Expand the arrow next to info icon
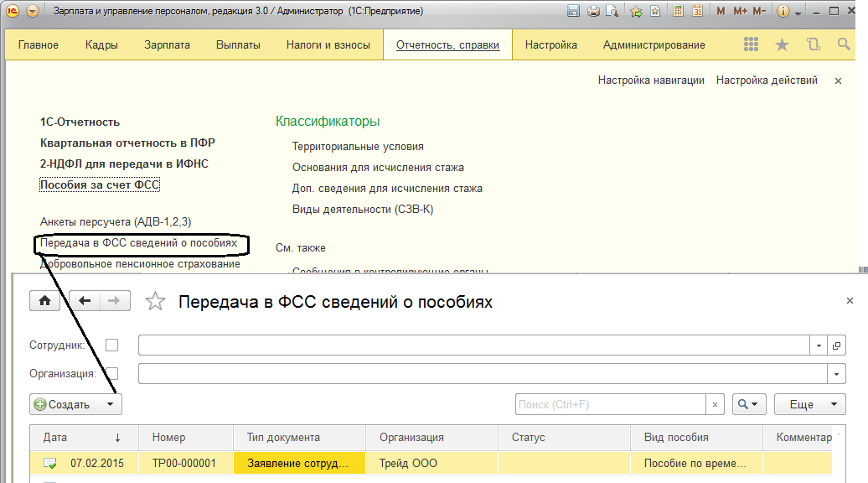 click(x=798, y=13)
